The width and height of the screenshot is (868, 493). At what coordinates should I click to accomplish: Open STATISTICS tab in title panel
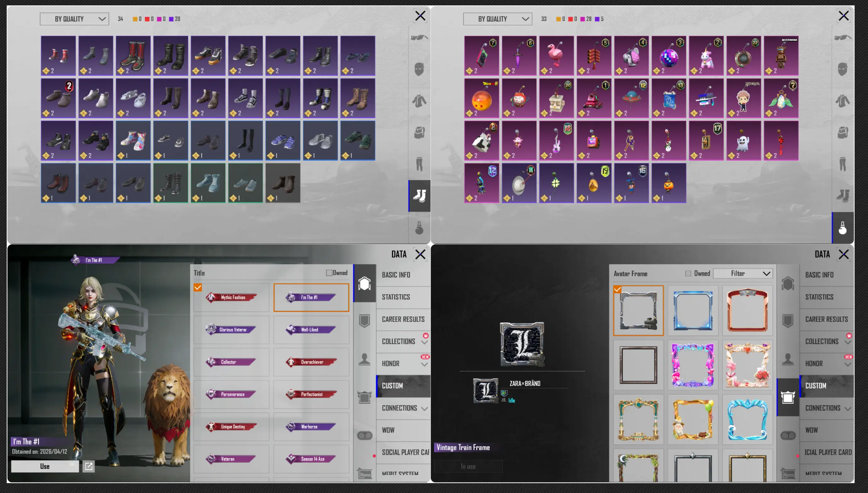click(396, 297)
